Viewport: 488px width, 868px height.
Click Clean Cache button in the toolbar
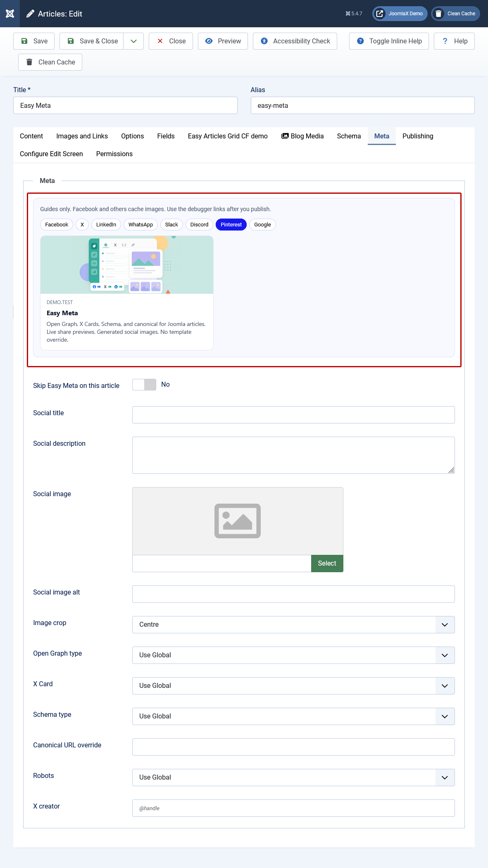(x=50, y=62)
